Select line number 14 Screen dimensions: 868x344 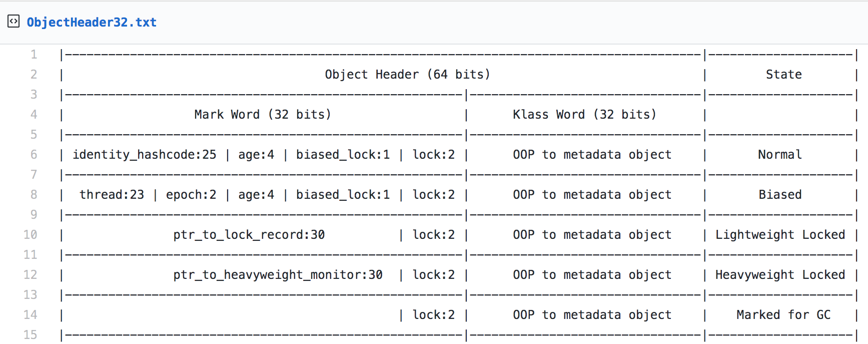coord(30,314)
